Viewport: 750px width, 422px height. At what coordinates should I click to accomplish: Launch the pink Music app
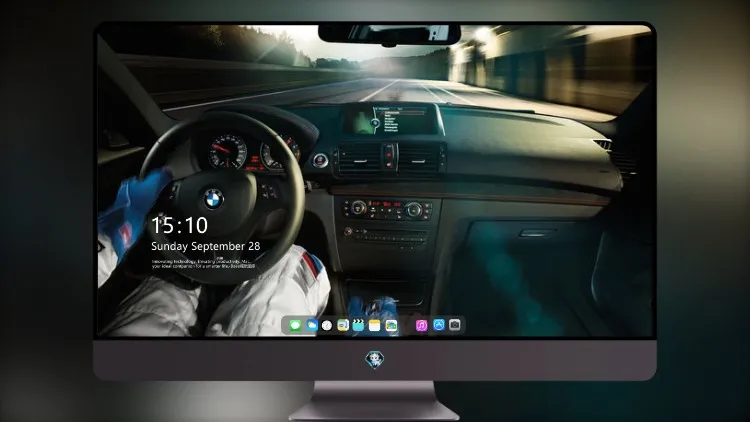[421, 326]
